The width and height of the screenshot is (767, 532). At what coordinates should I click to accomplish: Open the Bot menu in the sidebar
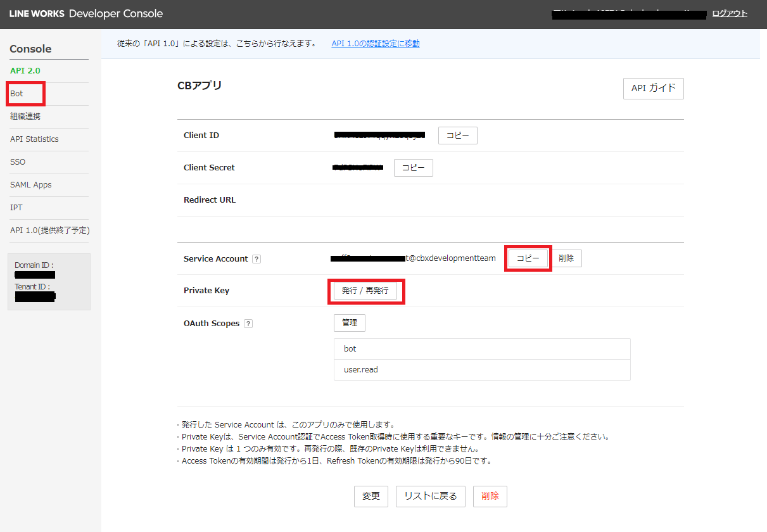pyautogui.click(x=17, y=94)
